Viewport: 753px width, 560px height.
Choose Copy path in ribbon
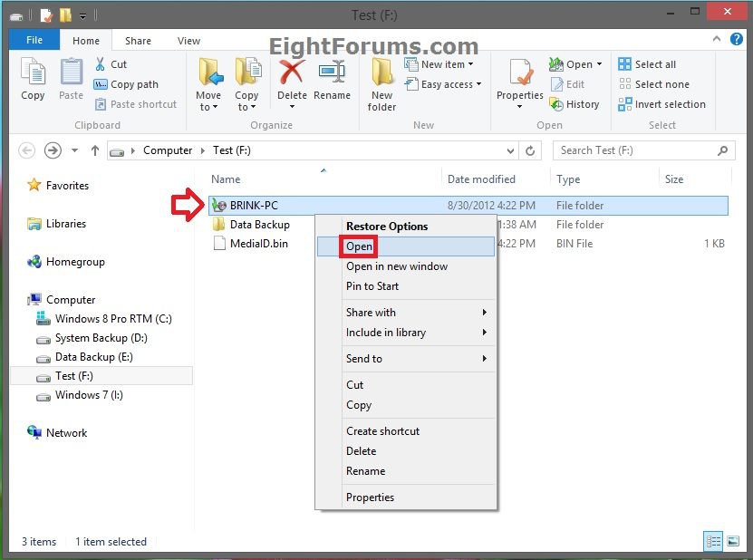(126, 84)
